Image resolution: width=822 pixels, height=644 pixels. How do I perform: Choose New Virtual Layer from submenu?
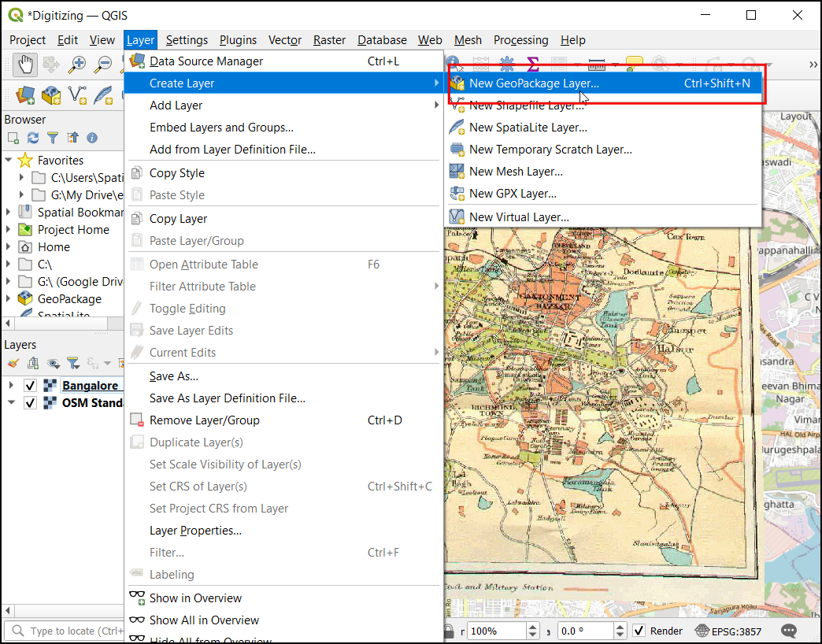(x=603, y=217)
